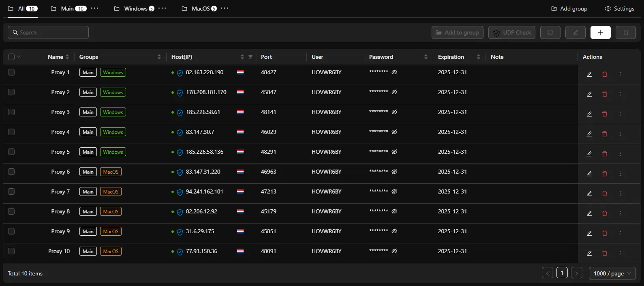Open more options for Proxy 1
Screen dimensions: 644x286
click(620, 74)
